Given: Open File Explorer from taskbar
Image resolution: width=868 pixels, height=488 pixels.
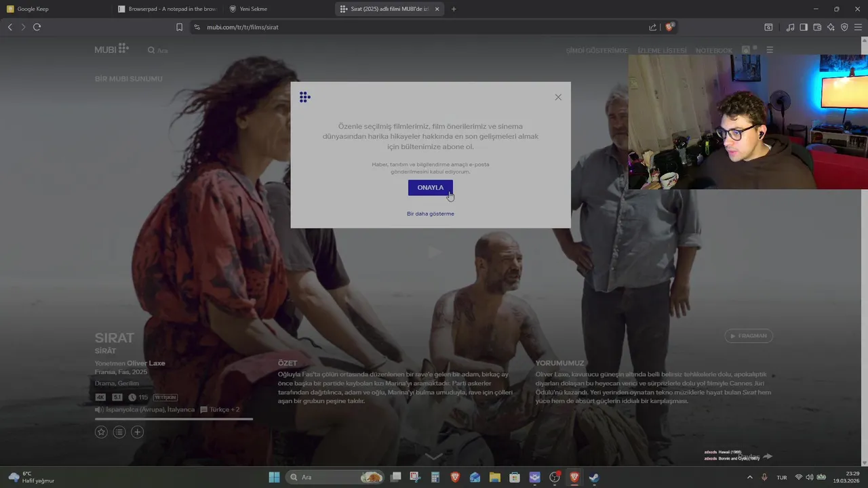Looking at the screenshot, I should [x=495, y=477].
